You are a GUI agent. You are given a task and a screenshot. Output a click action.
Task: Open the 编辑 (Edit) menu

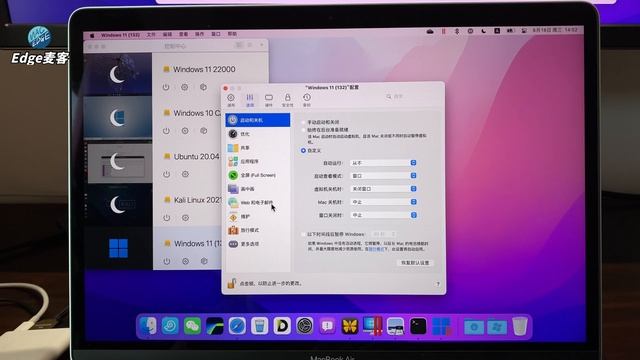click(x=167, y=35)
